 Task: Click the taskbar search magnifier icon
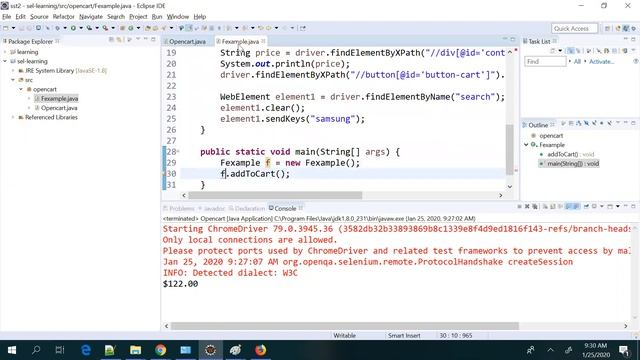click(36, 350)
